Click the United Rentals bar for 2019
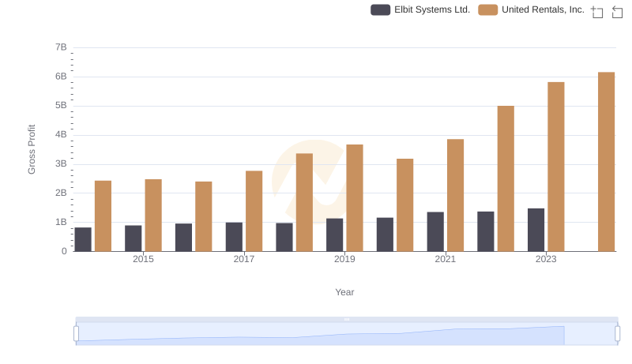Image resolution: width=632 pixels, height=364 pixels. (x=354, y=198)
